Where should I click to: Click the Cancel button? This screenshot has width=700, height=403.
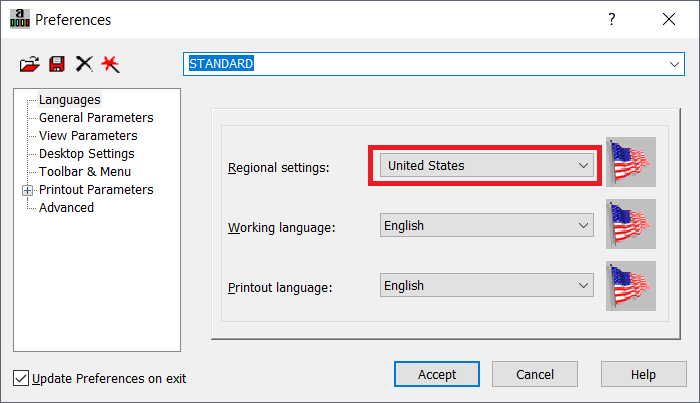(535, 374)
